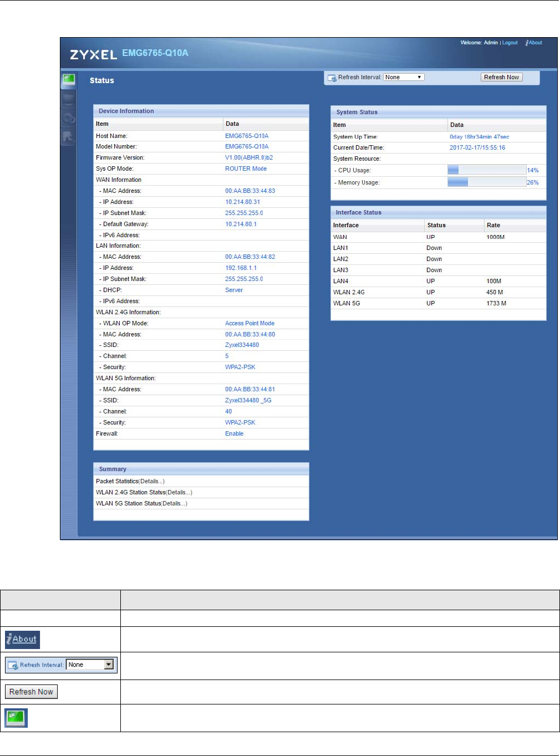Click the refresh icon beside Refresh Interval label
The height and width of the screenshot is (756, 560).
[x=332, y=78]
